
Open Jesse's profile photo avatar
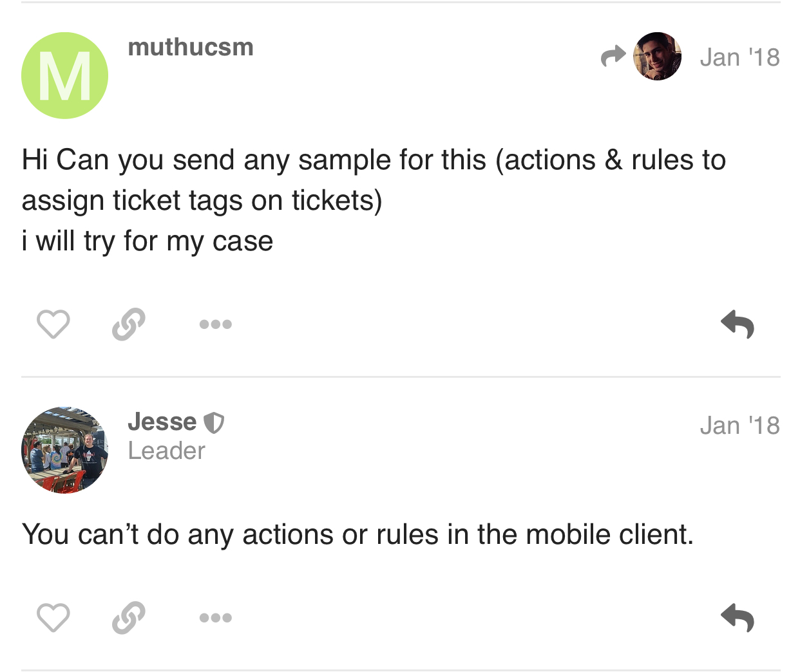(x=64, y=451)
